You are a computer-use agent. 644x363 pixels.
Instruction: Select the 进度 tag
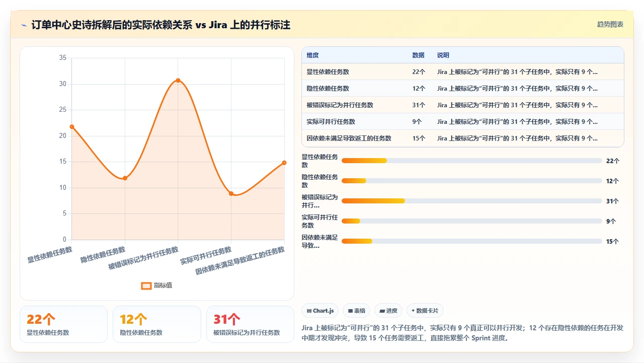pos(388,311)
